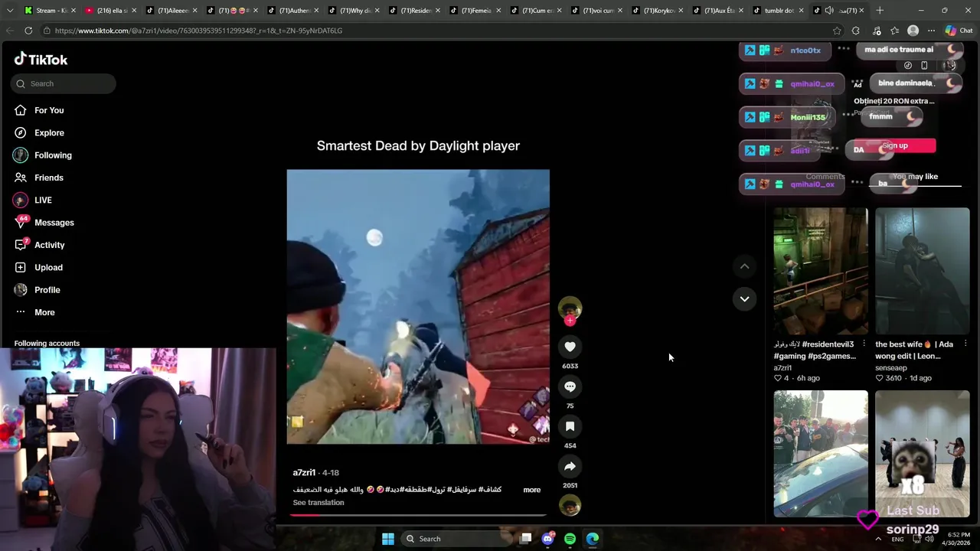Viewport: 980px width, 551px height.
Task: Switch to the 'Stream - Kick' browser tab
Action: click(x=51, y=11)
